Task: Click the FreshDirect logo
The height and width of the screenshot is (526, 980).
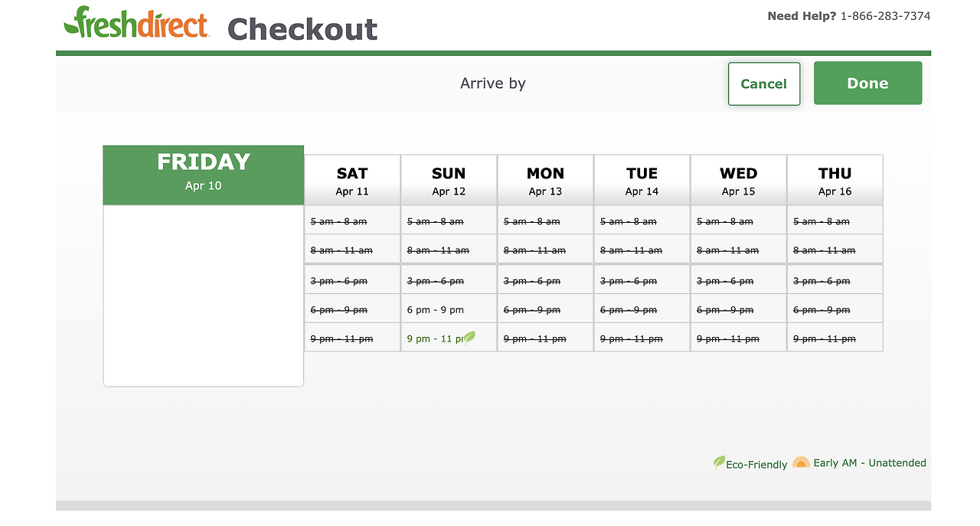Action: (x=136, y=23)
